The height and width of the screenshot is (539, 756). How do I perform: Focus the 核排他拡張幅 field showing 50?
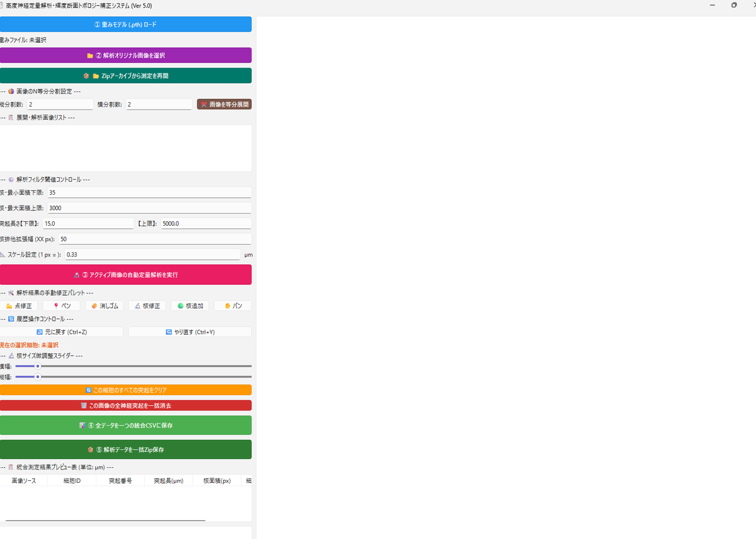(154, 239)
